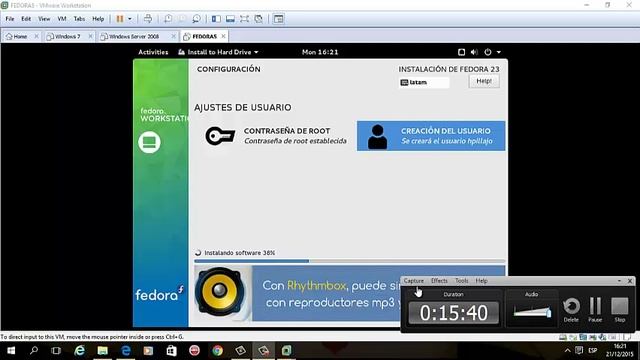Click the console view toolbar icon
640x360 pixels.
tap(278, 19)
